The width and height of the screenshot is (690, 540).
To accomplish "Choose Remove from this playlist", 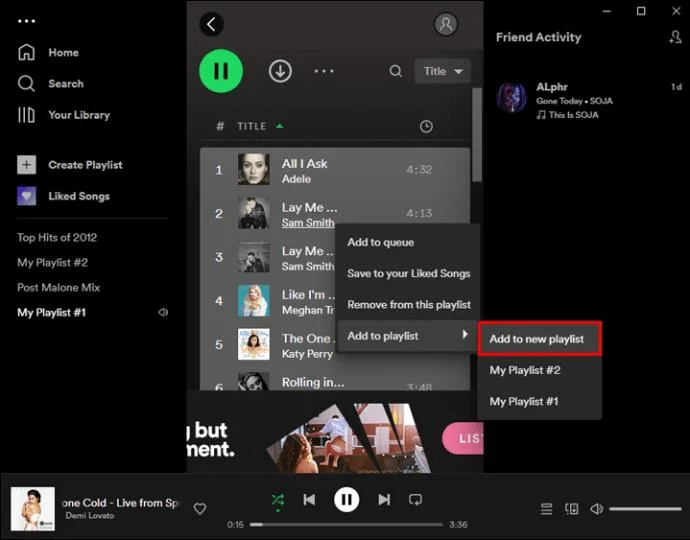I will (408, 305).
